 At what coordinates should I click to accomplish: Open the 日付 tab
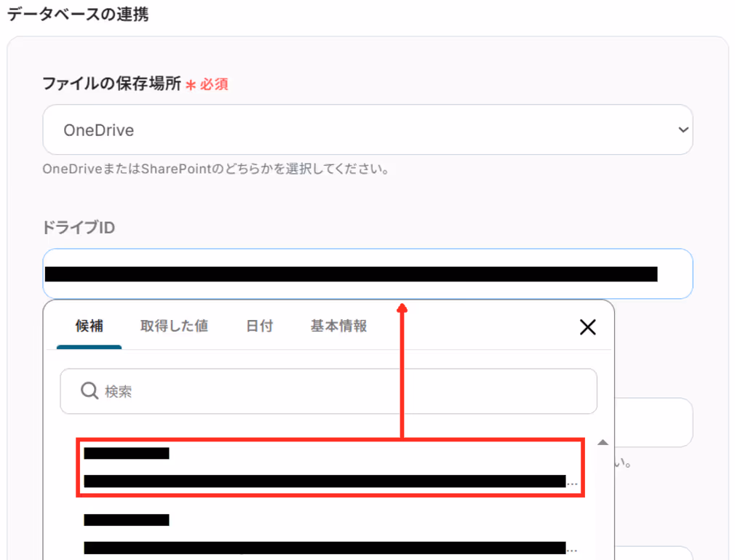point(259,326)
